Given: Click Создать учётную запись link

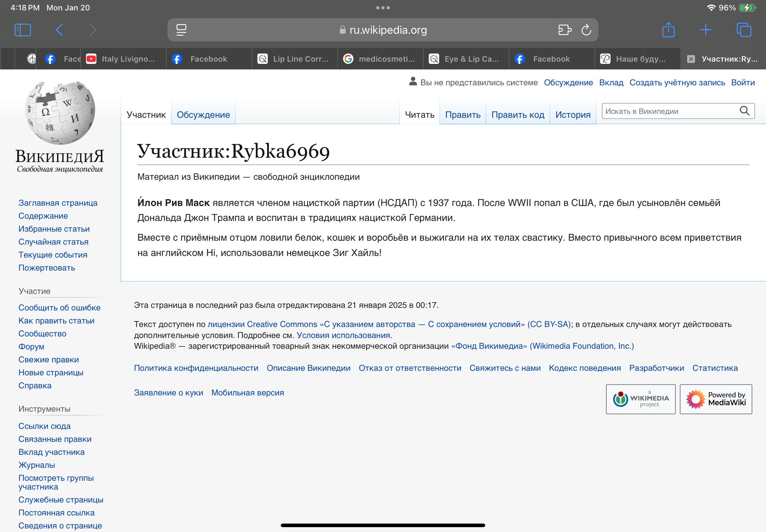Looking at the screenshot, I should pyautogui.click(x=677, y=82).
